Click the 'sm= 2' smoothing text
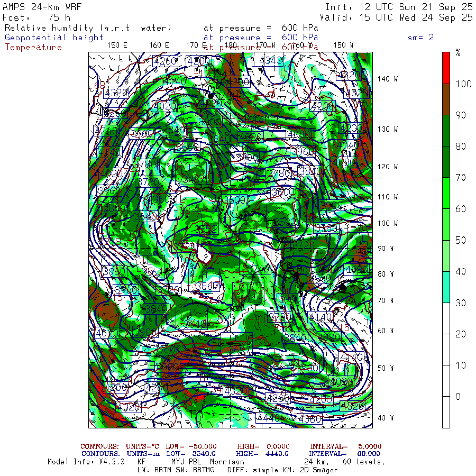 tap(421, 38)
